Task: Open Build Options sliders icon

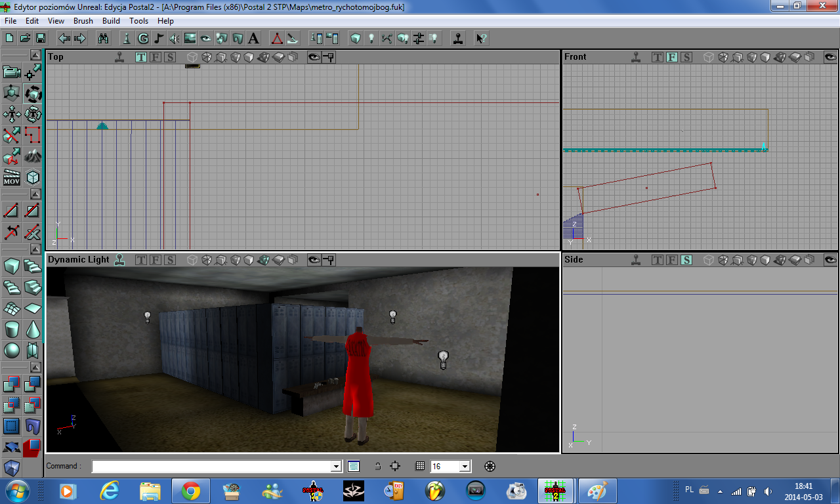Action: (419, 38)
